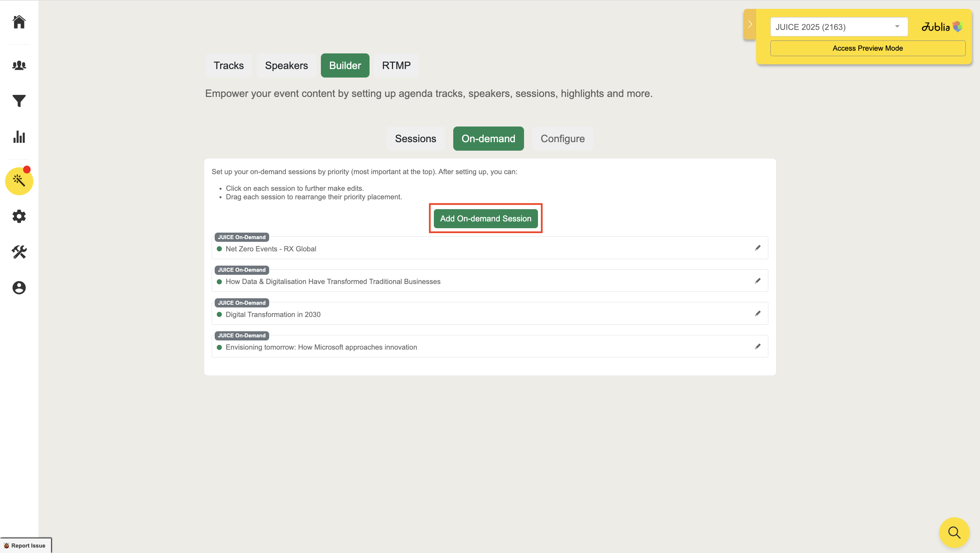Collapse the yellow panel chevron arrow
The image size is (980, 553).
(x=750, y=24)
